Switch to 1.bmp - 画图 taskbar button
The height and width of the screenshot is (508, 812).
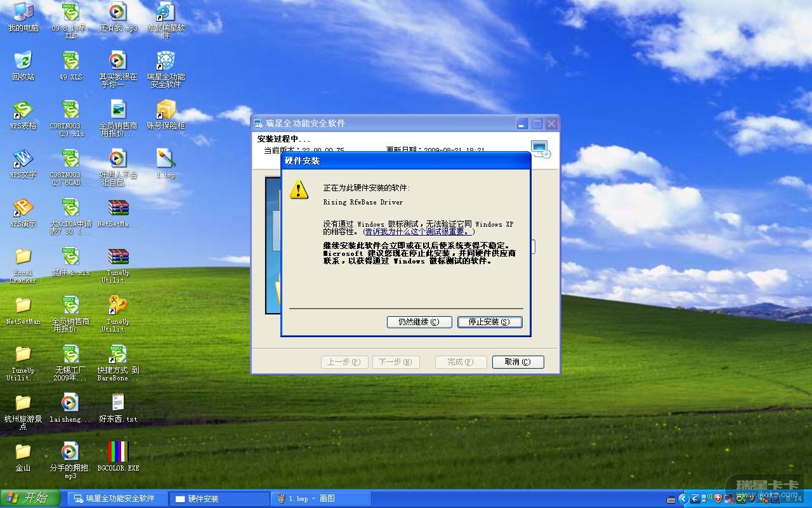pos(320,498)
